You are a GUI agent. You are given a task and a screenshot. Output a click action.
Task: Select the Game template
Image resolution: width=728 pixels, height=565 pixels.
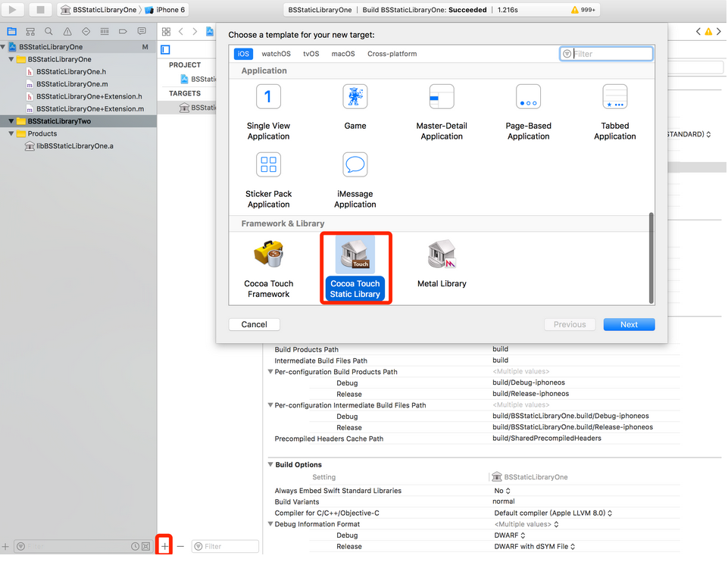(355, 107)
